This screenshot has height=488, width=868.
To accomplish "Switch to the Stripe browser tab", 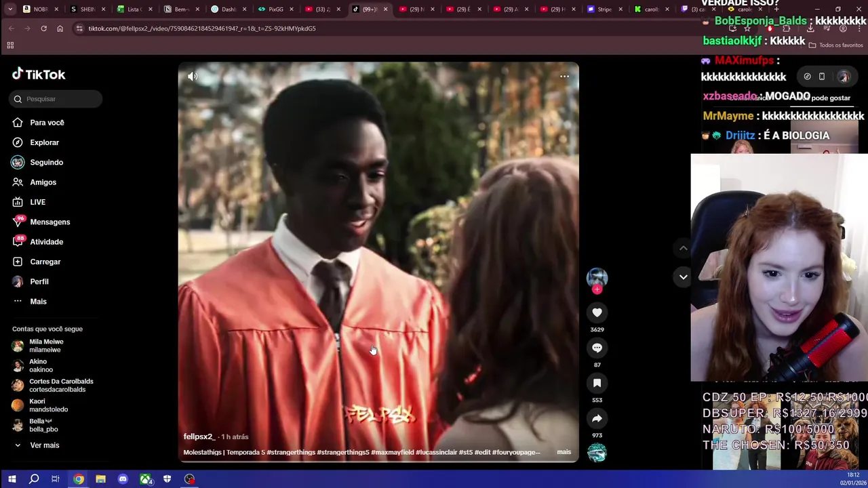I will [x=599, y=9].
